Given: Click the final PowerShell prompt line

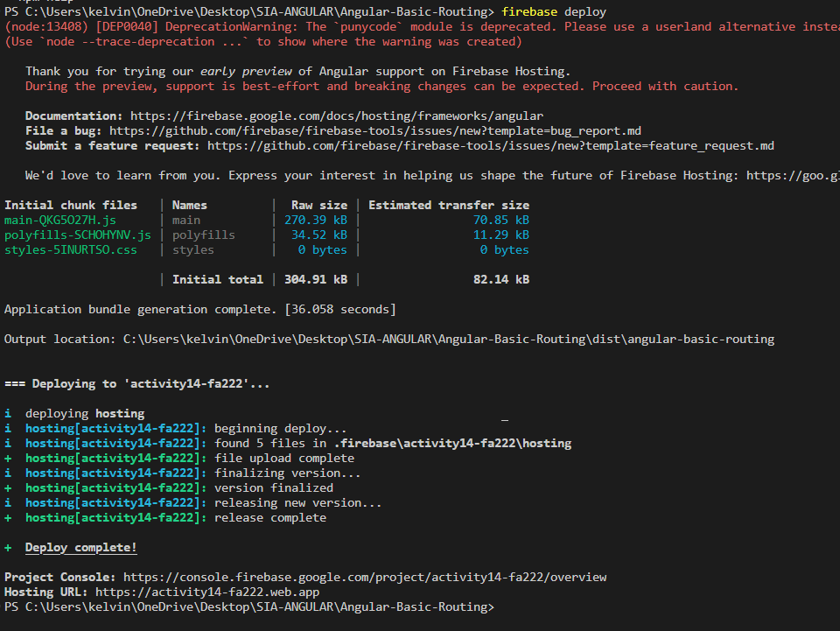Looking at the screenshot, I should (x=249, y=606).
